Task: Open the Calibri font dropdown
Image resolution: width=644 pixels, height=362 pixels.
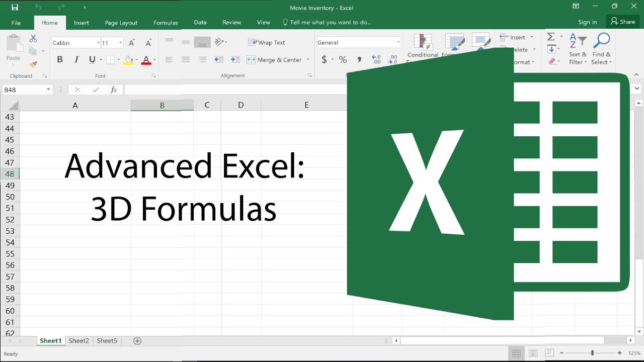Action: tap(99, 42)
